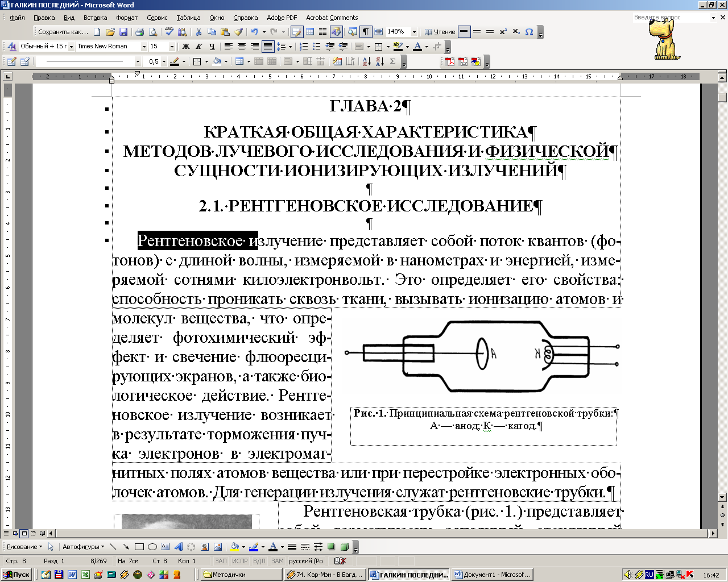Insert a text box from Drawing toolbar

(165, 547)
